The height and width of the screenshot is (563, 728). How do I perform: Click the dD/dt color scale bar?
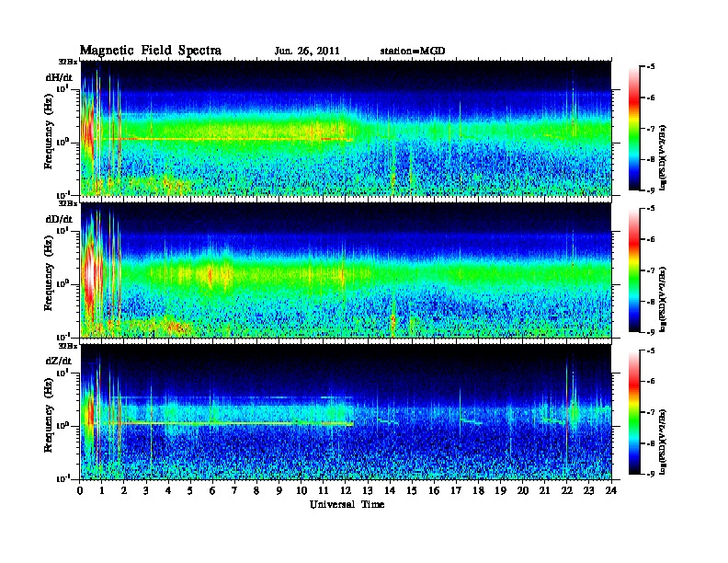634,270
